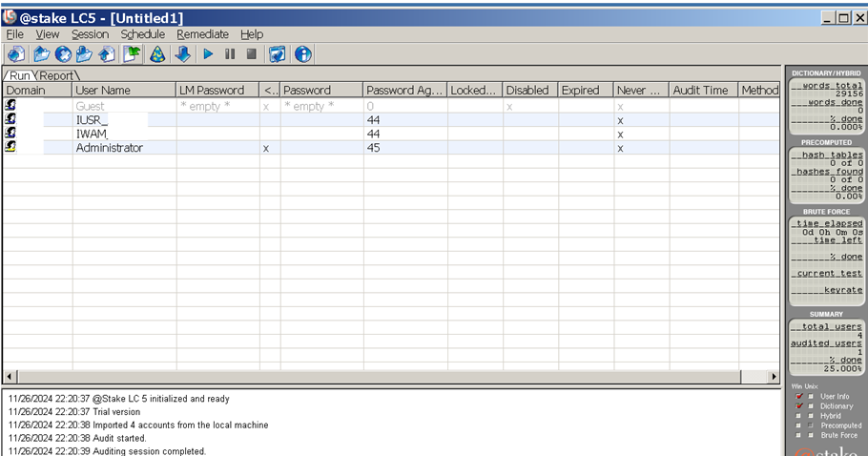Click the Open Session folder icon

42,54
